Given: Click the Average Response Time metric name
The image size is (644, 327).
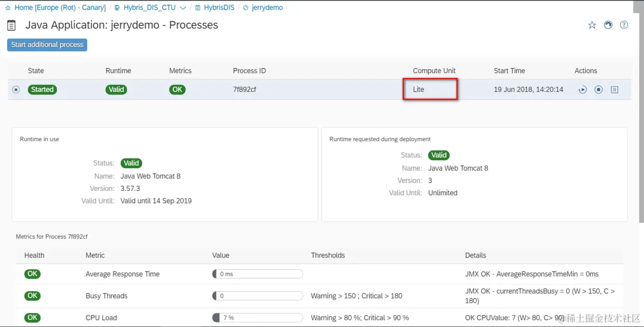Looking at the screenshot, I should [x=123, y=274].
